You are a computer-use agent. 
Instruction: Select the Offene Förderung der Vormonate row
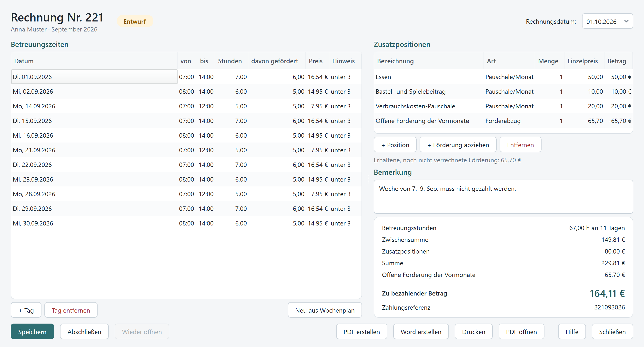pyautogui.click(x=503, y=121)
